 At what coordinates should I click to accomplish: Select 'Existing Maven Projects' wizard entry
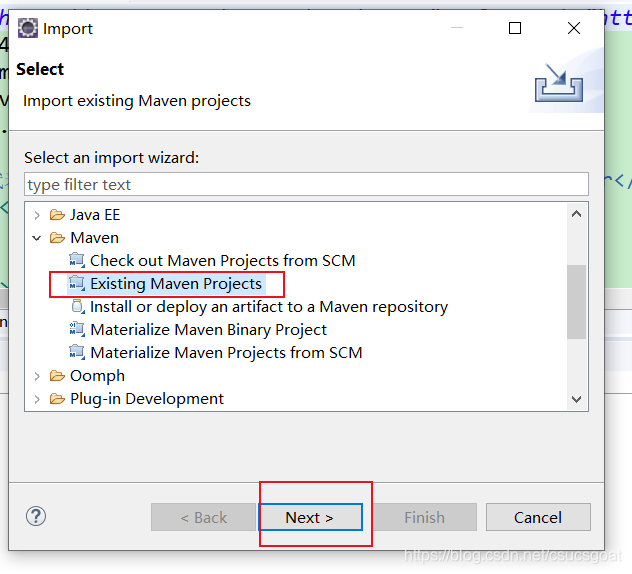pyautogui.click(x=176, y=284)
